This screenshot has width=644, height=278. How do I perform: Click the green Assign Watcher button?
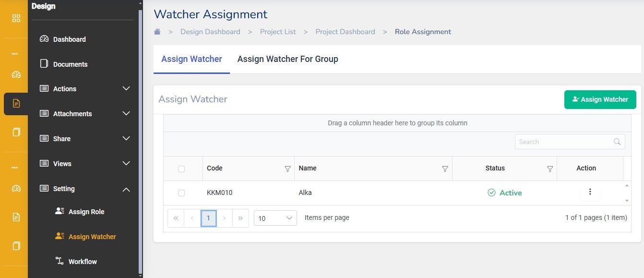tap(600, 99)
